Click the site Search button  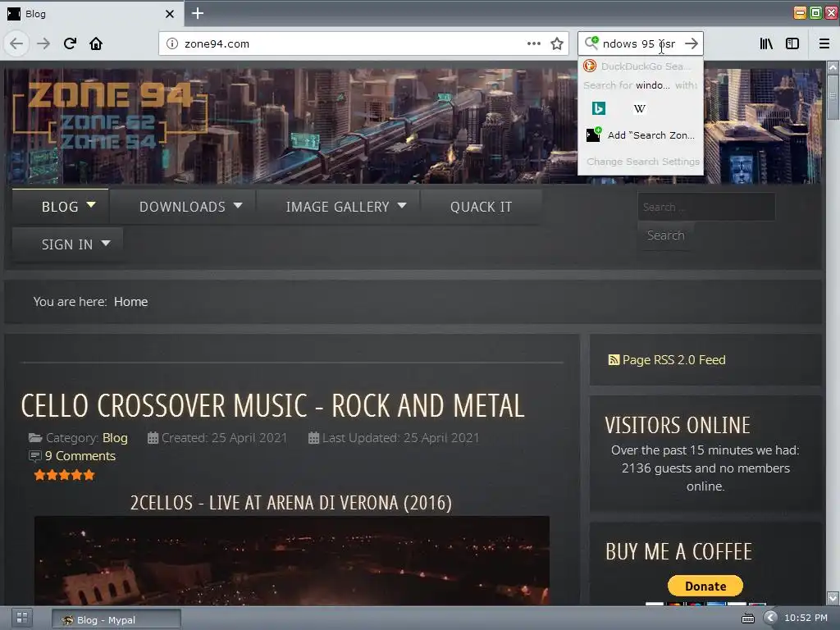665,235
